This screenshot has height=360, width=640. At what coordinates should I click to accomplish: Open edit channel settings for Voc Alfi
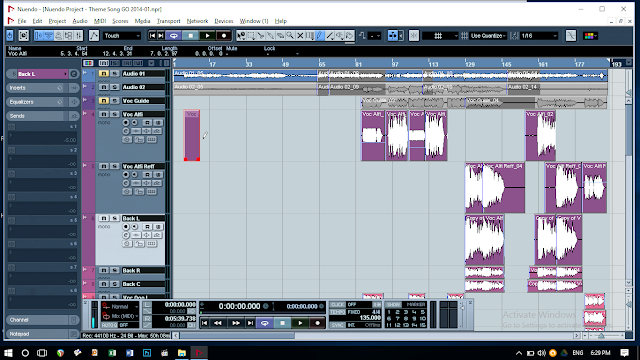tap(126, 131)
